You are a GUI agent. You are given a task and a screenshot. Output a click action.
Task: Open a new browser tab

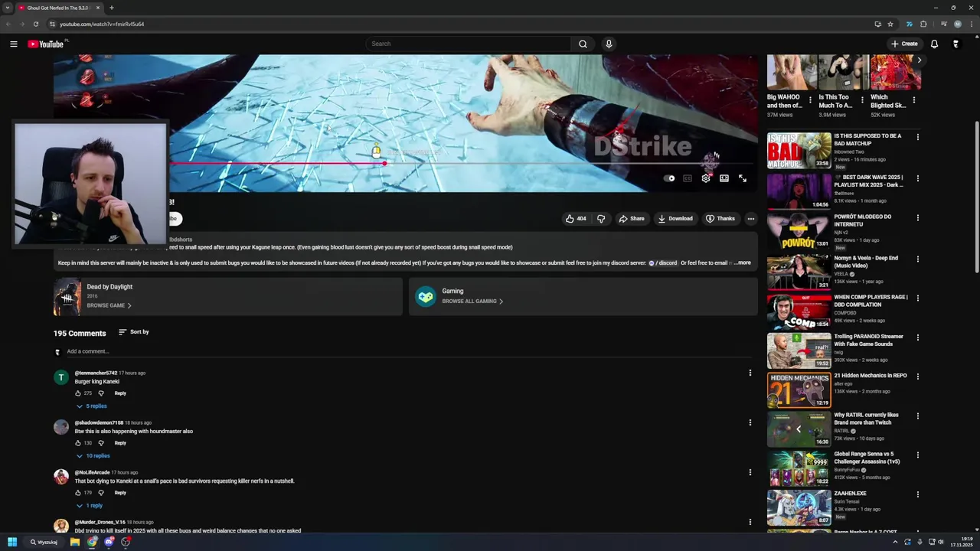point(112,8)
